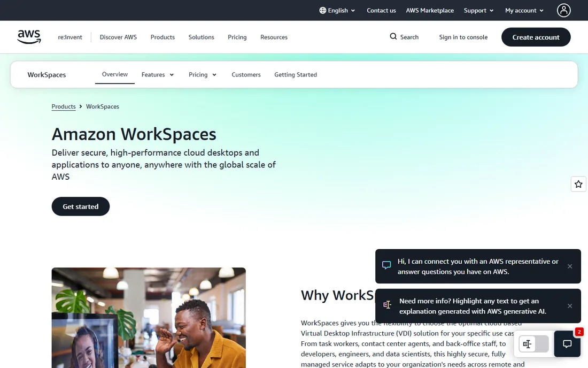Click the WorkSpaces breadcrumb text
The height and width of the screenshot is (368, 588).
(x=103, y=106)
